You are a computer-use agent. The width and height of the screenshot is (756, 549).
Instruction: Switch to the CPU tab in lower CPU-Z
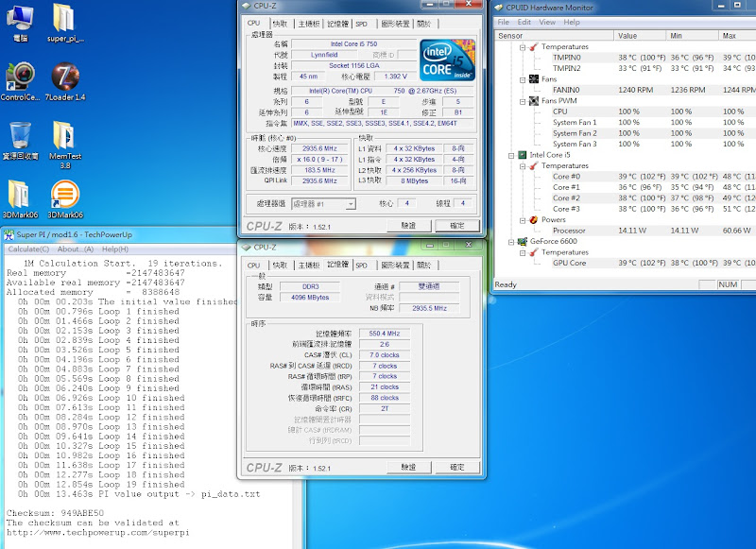253,266
